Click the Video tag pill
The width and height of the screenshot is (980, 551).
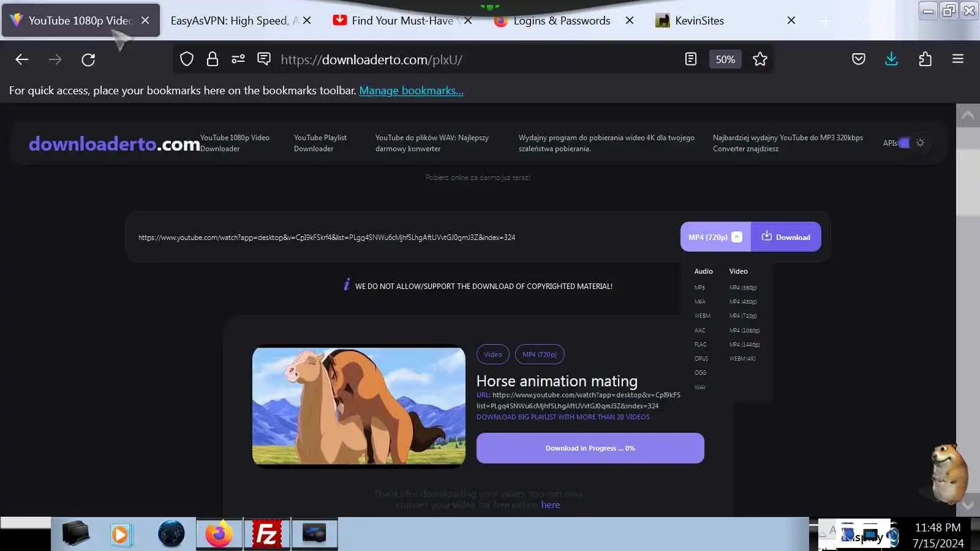(x=493, y=354)
